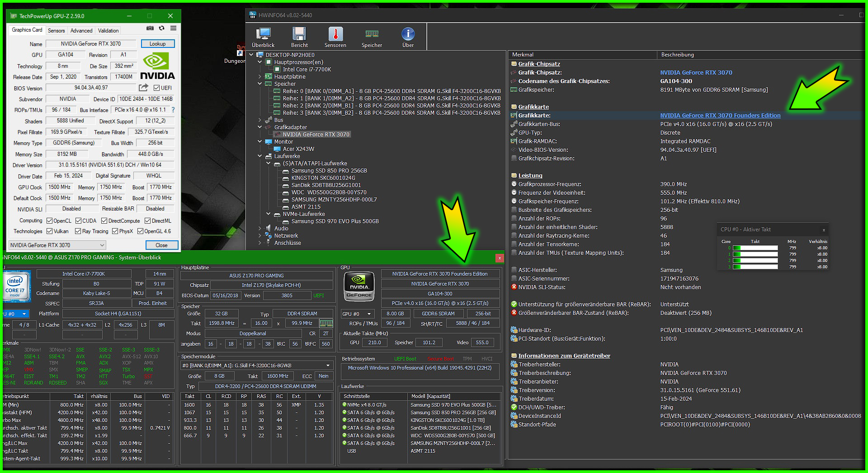Take GPU-Z screenshot with camera icon

click(x=150, y=28)
